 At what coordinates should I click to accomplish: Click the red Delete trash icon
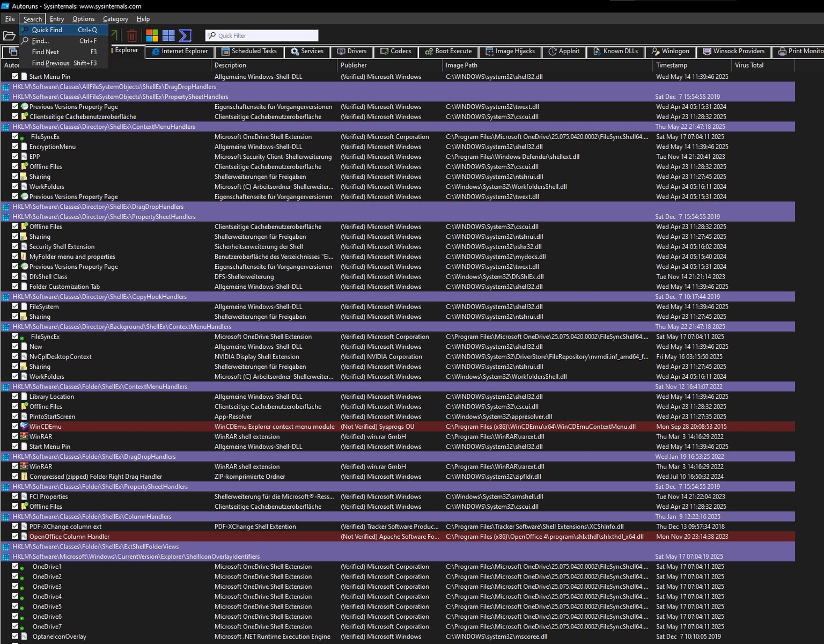[132, 36]
